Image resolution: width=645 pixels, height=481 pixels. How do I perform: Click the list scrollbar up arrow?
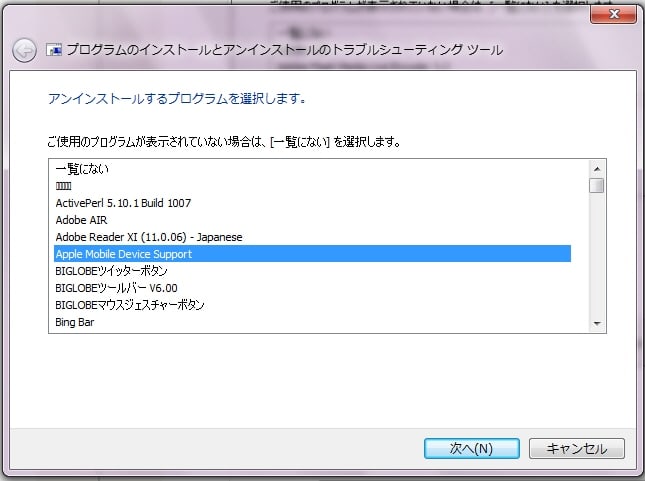pos(597,169)
